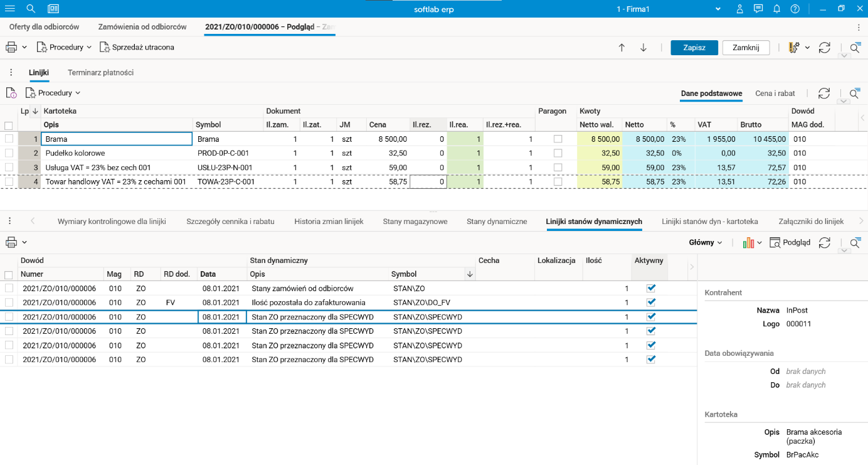Go to next document with down arrow
868x465 pixels.
[643, 48]
